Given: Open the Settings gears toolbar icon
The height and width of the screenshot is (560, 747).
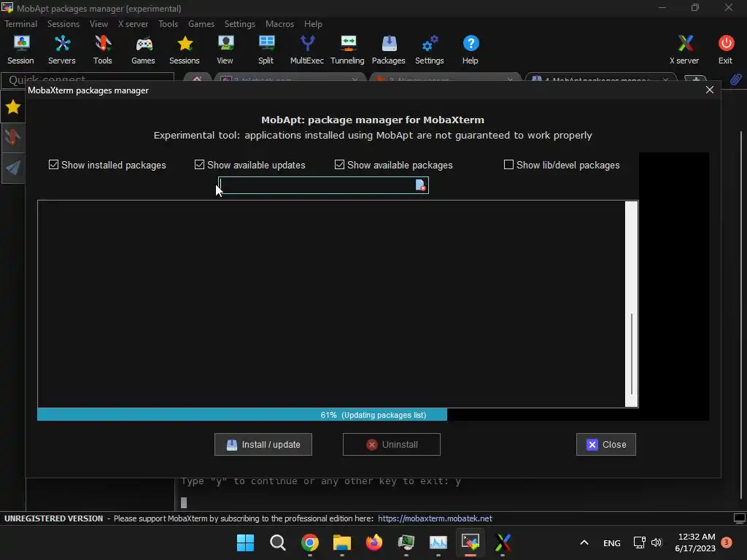Looking at the screenshot, I should [x=430, y=50].
